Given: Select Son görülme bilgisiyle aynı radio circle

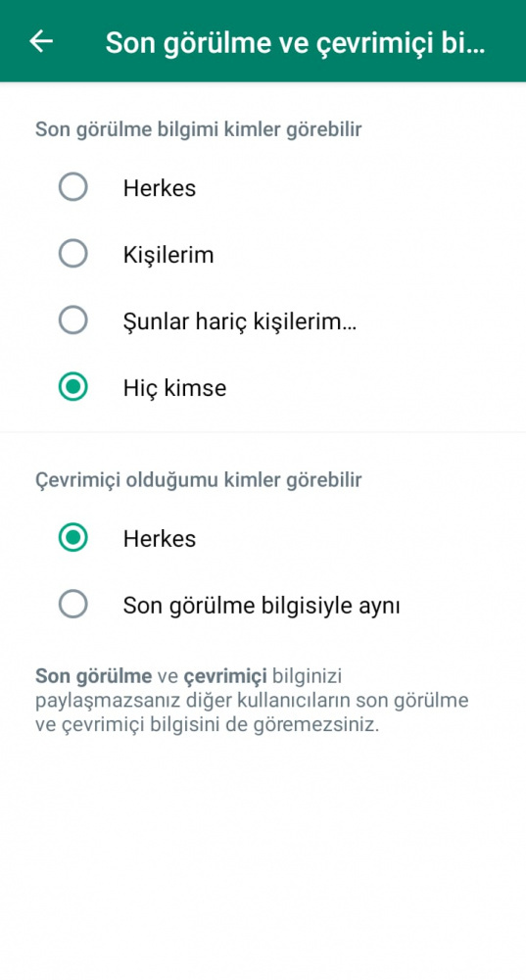Looking at the screenshot, I should (x=73, y=605).
